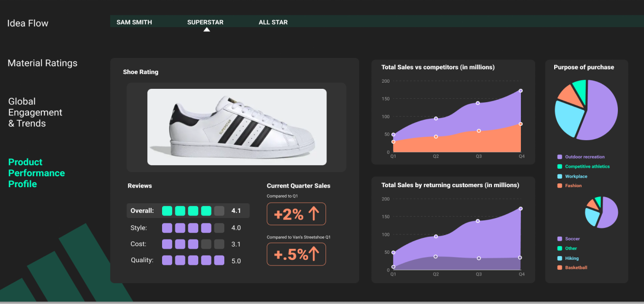
Task: Click Q3 top point on returning customers chart
Action: click(x=478, y=221)
